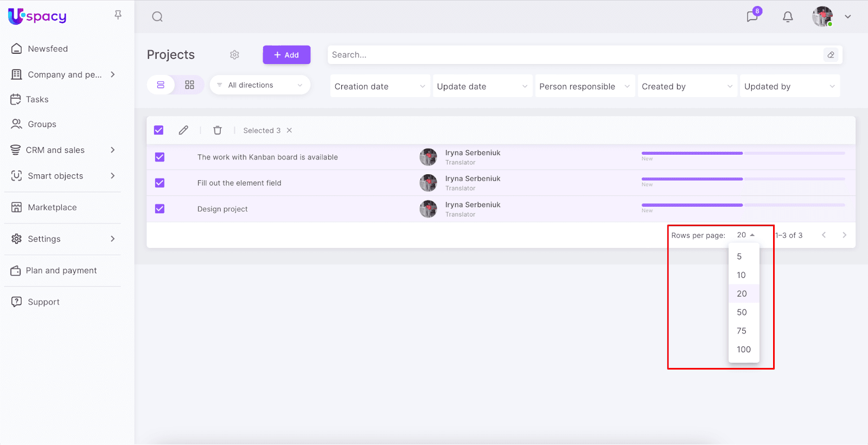The image size is (868, 445).
Task: Select 50 rows per page option
Action: coord(742,312)
